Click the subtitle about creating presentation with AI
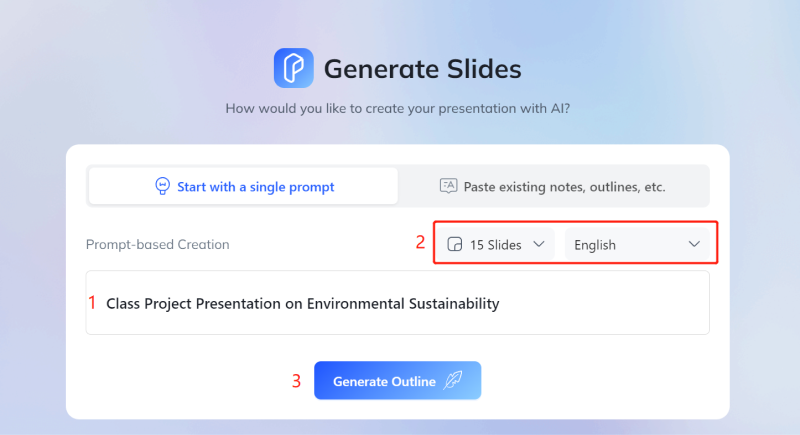The width and height of the screenshot is (800, 435). (x=398, y=108)
